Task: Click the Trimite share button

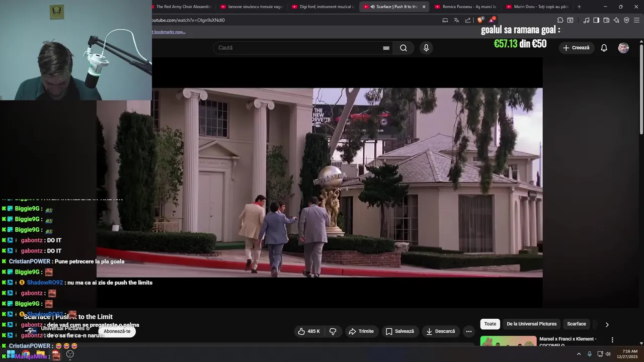Action: point(361,331)
